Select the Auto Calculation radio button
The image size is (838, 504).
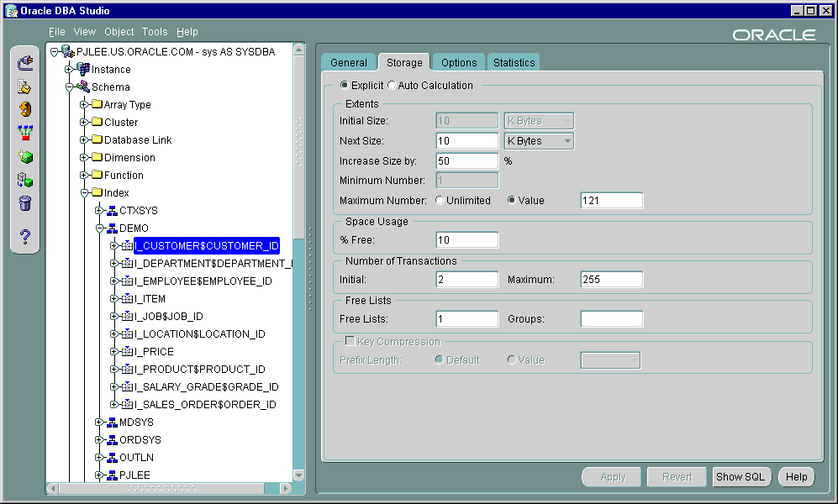tap(392, 86)
